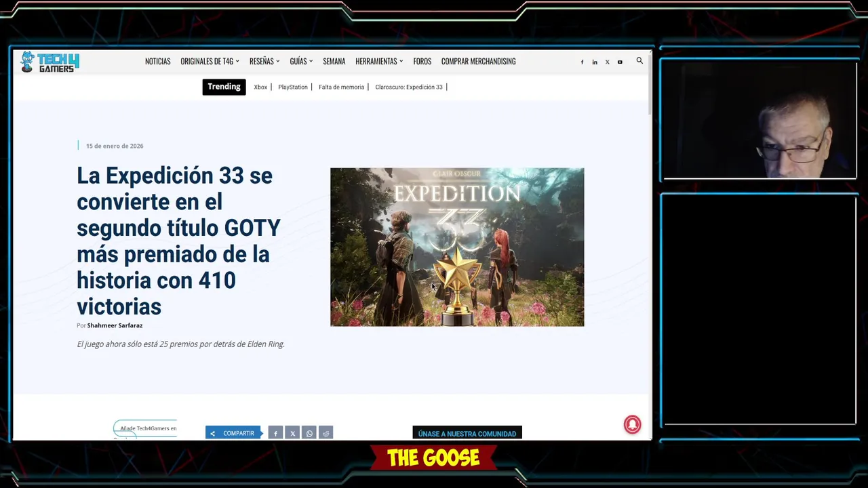Screen dimensions: 868x488
Task: Click the search magnifier icon
Action: pos(639,61)
